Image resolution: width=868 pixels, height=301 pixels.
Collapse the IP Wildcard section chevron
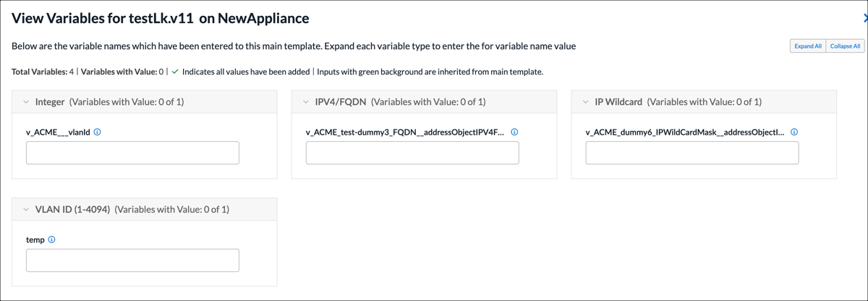[586, 102]
